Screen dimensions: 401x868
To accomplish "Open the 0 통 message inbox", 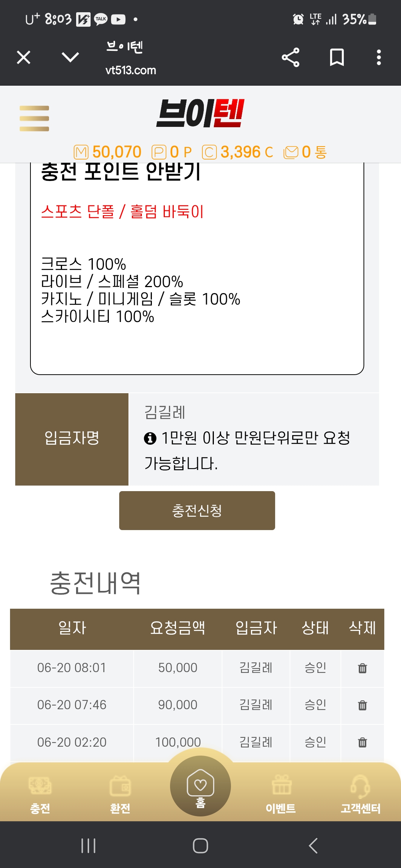I will (305, 152).
